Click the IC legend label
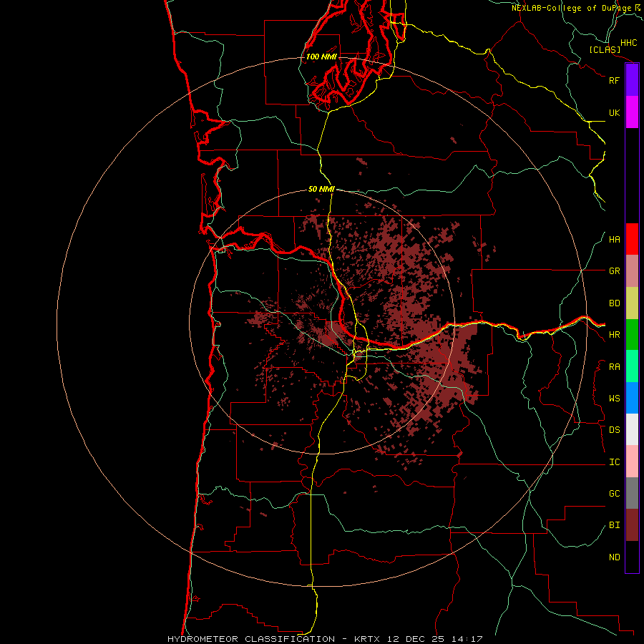 614,462
